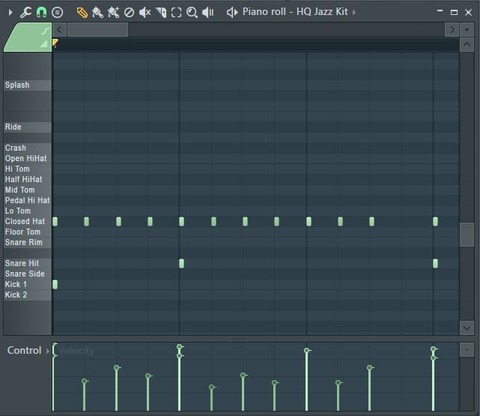The height and width of the screenshot is (416, 480).
Task: Click the playback start marker in the timeline
Action: 55,43
